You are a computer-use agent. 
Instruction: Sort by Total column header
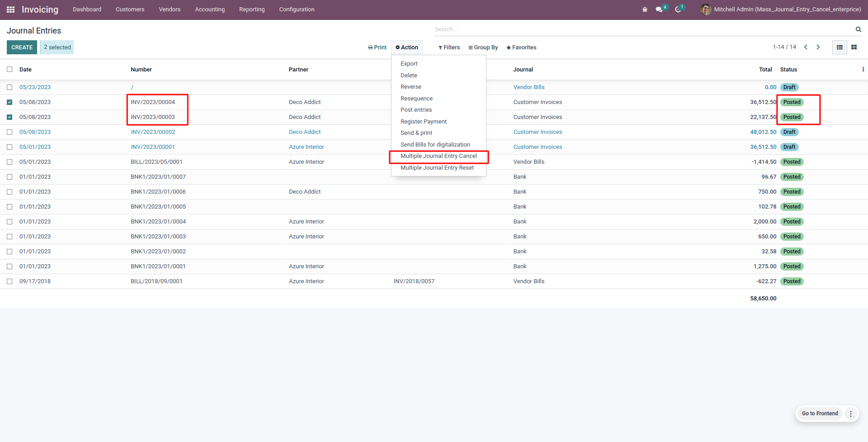click(765, 70)
